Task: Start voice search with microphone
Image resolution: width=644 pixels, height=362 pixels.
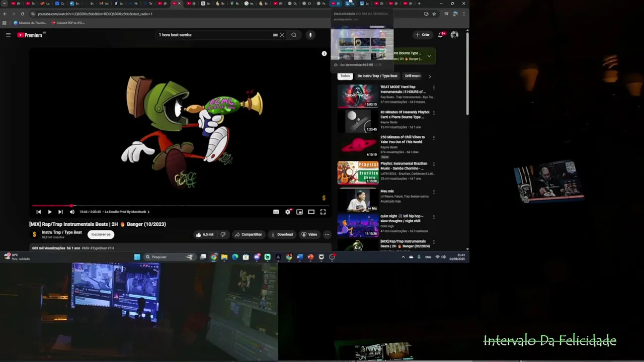Action: 310,35
